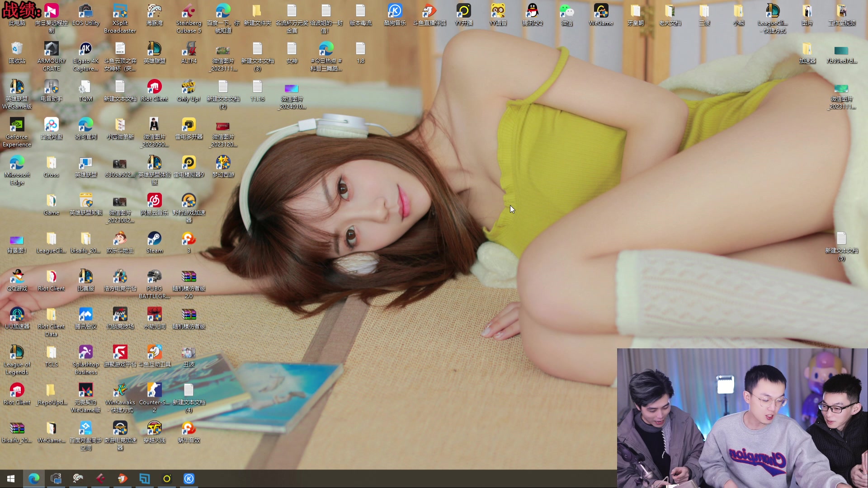
Task: Open the 11.16 text file
Action: point(257,88)
